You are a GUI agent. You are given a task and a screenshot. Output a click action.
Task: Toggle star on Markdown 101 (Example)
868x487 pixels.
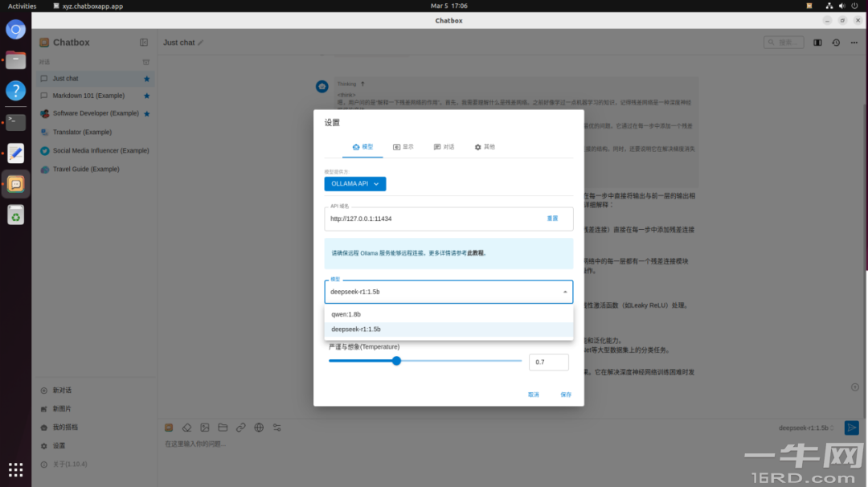147,96
